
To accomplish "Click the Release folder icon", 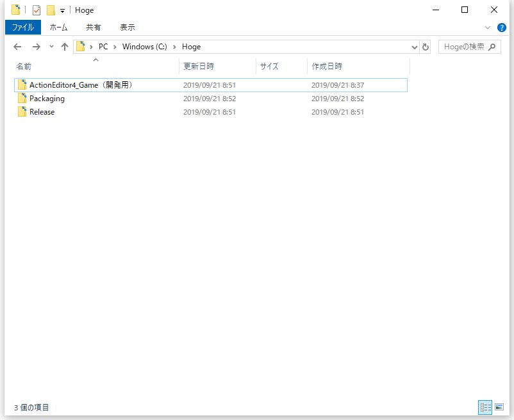I will (x=22, y=111).
